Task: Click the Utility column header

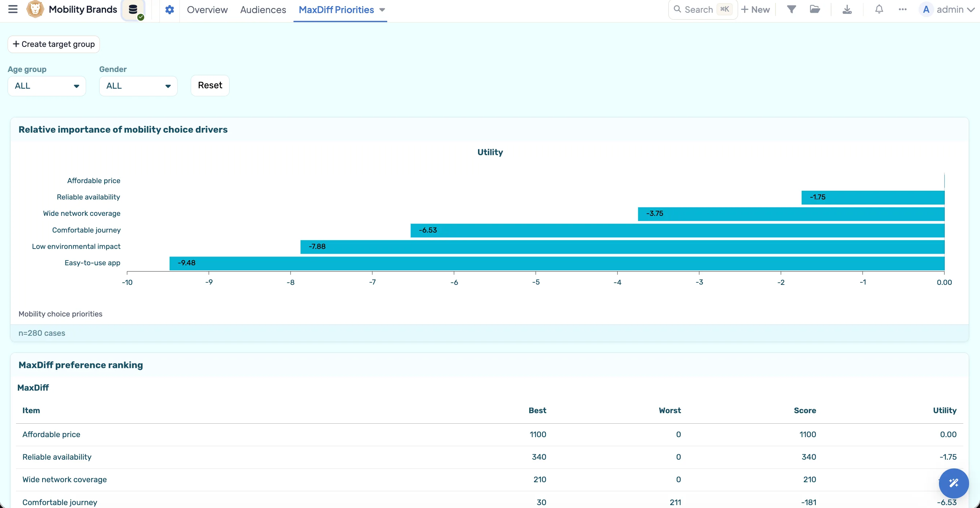Action: pos(944,410)
